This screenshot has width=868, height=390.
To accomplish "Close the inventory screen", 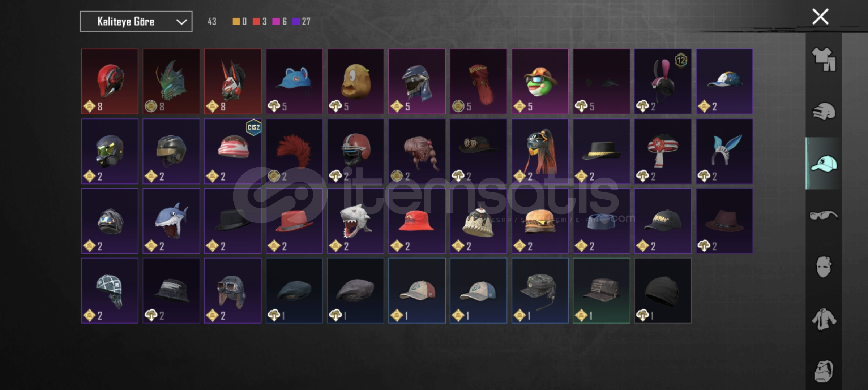I will 820,17.
